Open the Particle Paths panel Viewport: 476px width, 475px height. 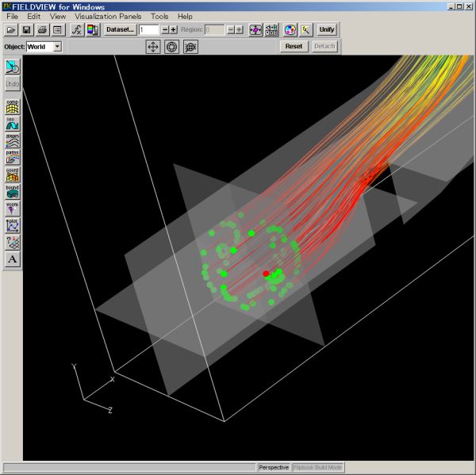coord(13,157)
